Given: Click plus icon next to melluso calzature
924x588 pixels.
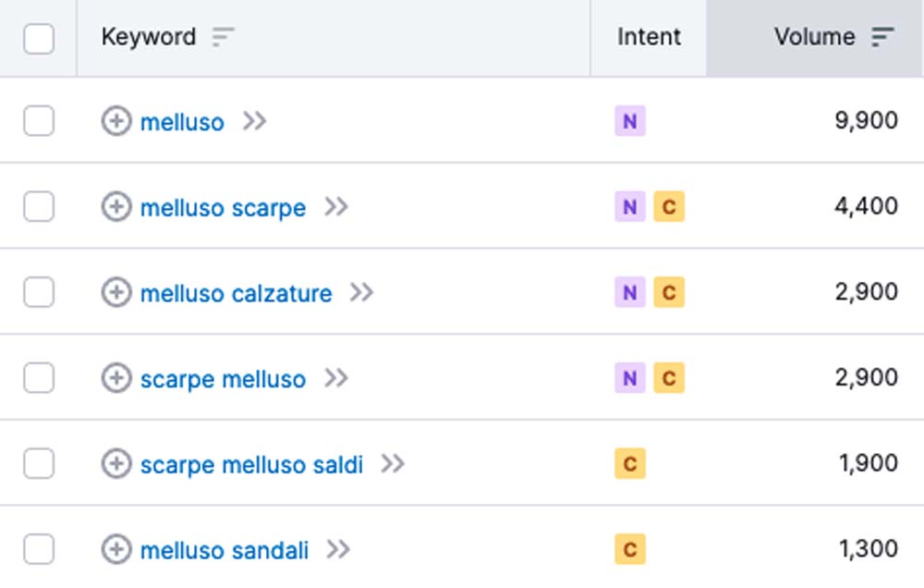Looking at the screenshot, I should pyautogui.click(x=115, y=293).
